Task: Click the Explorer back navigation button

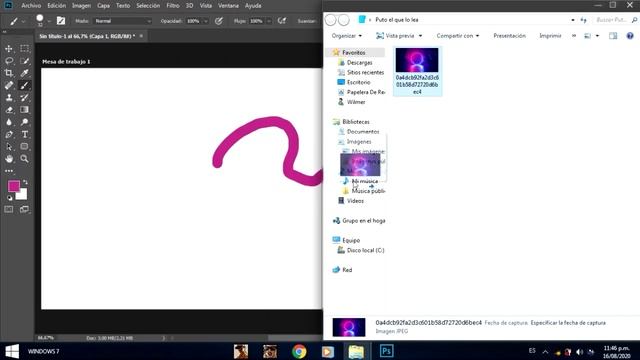Action: tap(331, 20)
